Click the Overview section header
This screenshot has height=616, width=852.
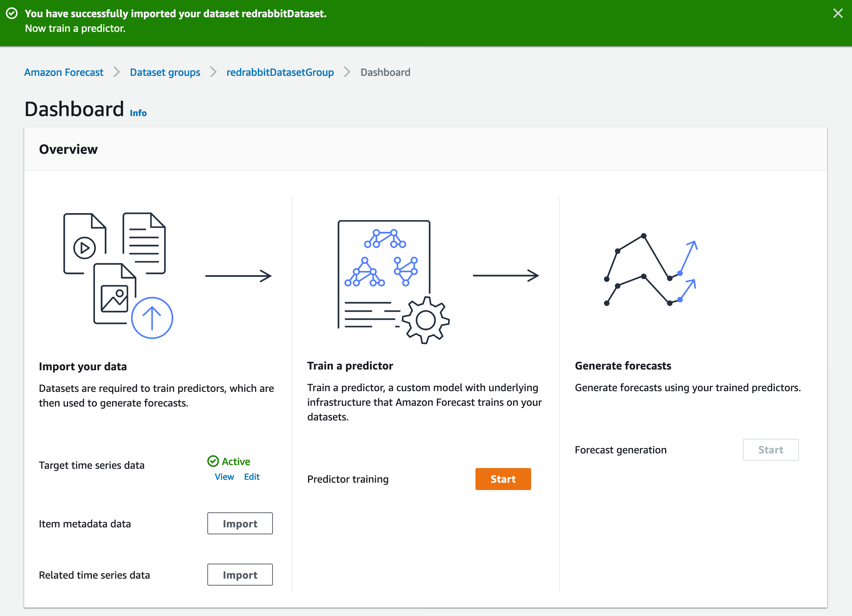tap(68, 149)
